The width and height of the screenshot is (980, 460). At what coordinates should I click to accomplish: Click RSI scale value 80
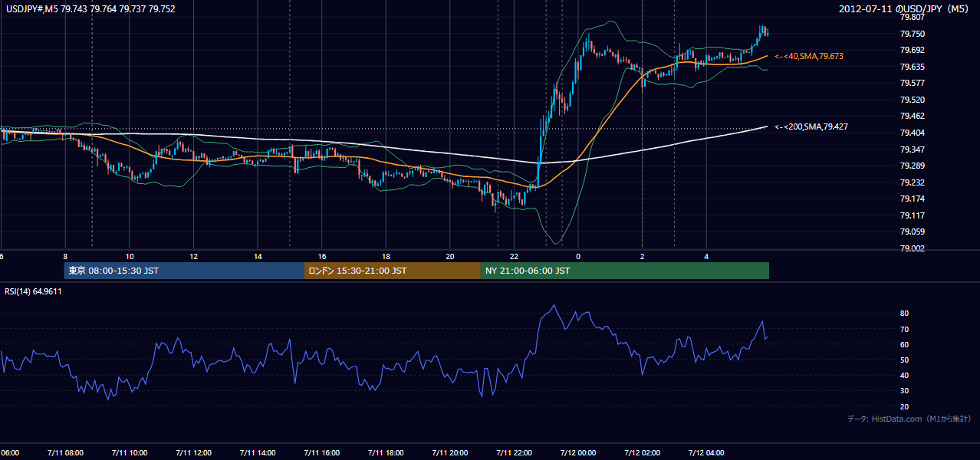[x=904, y=314]
